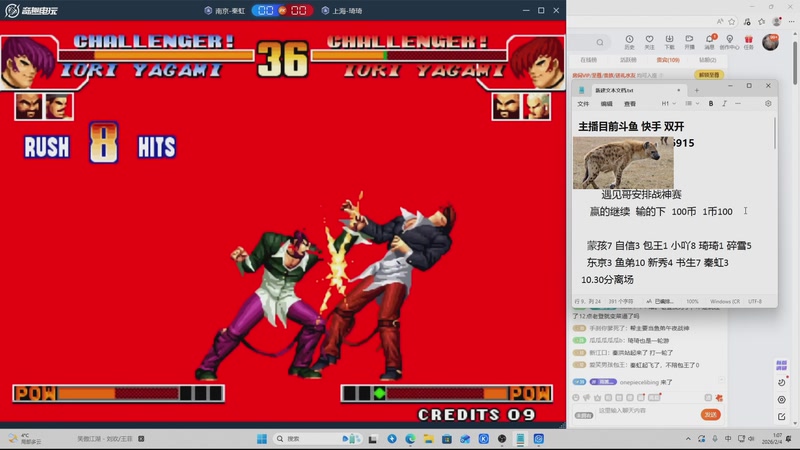Click the 100% zoom level in Notepad status bar
This screenshot has width=800, height=450.
(692, 302)
